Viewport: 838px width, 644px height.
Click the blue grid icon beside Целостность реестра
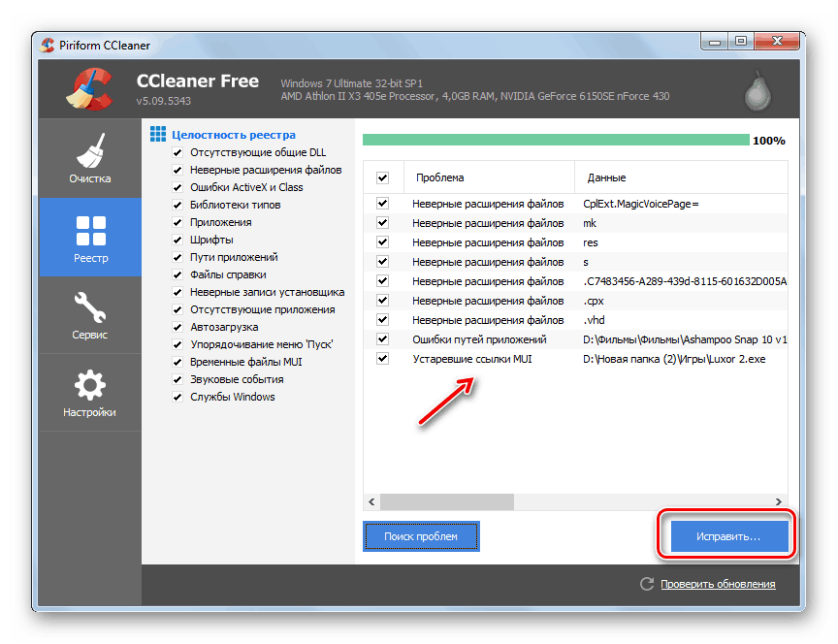pyautogui.click(x=158, y=134)
